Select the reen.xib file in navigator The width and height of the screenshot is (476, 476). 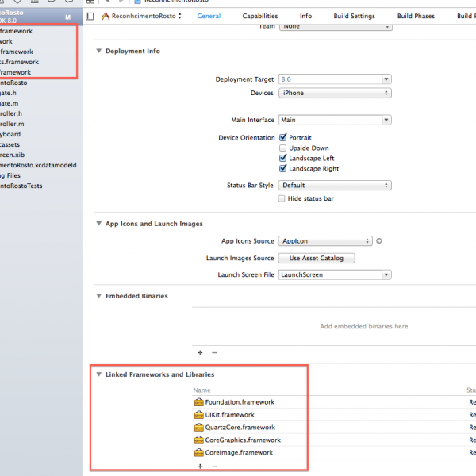(12, 155)
